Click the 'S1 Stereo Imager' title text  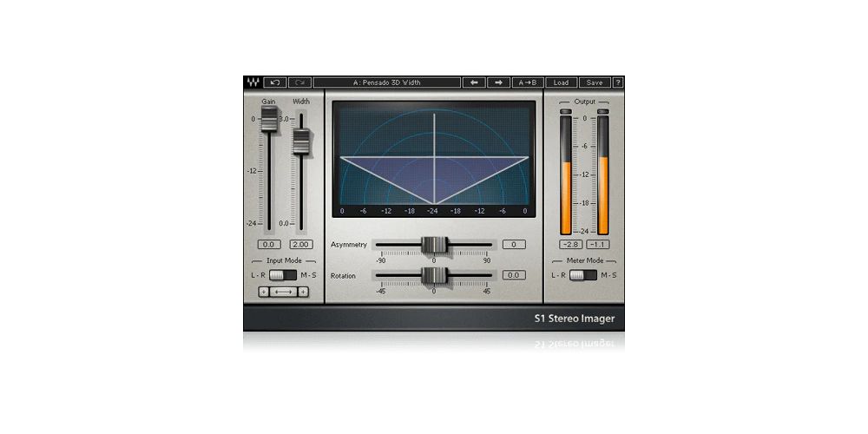coord(574,319)
